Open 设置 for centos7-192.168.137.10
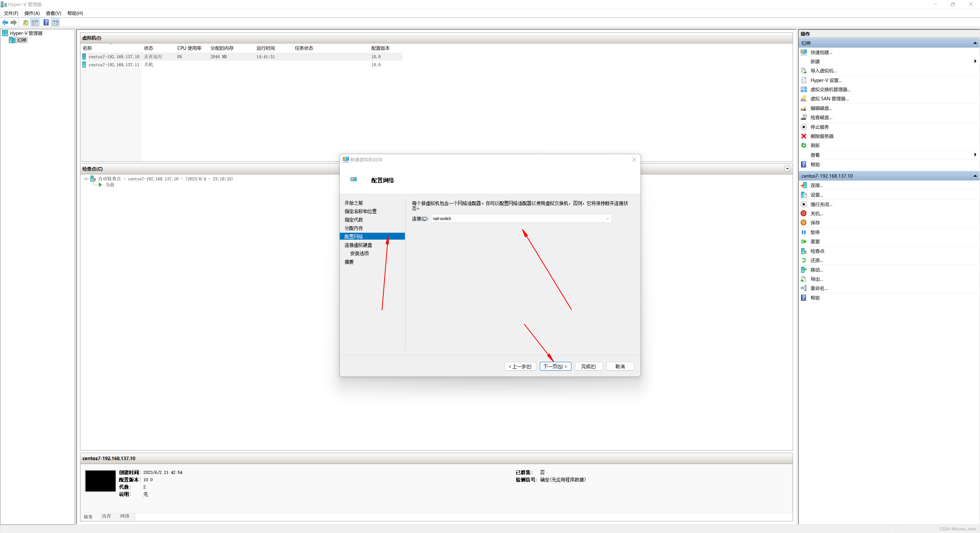The width and height of the screenshot is (980, 533). tap(816, 195)
